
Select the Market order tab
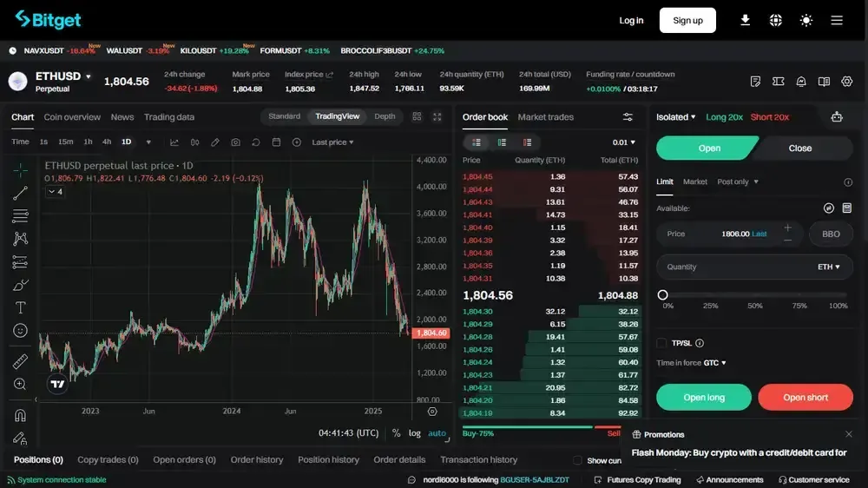pos(694,181)
